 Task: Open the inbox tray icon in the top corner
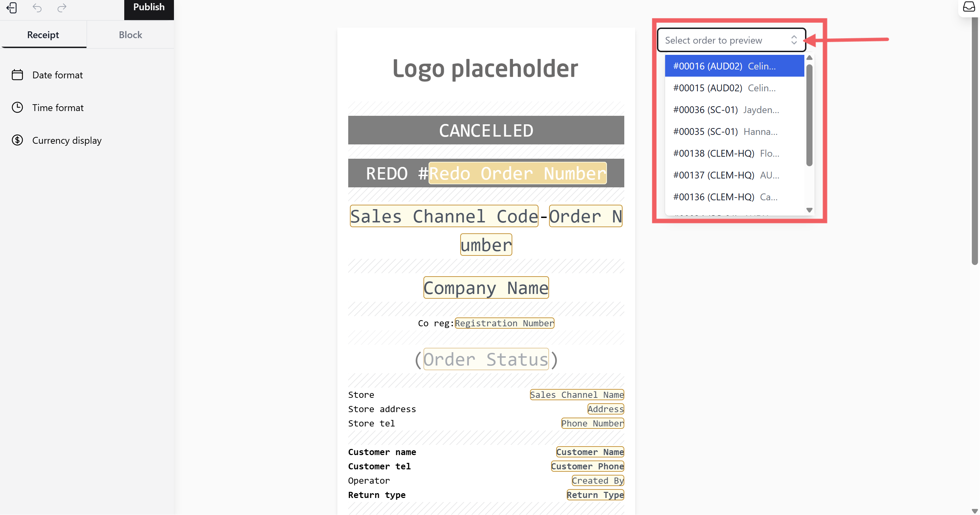click(968, 6)
